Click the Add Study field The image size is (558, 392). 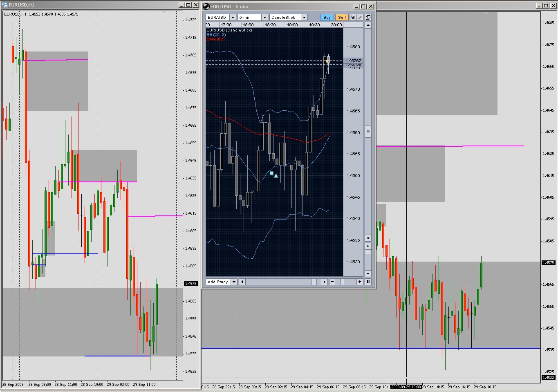218,282
